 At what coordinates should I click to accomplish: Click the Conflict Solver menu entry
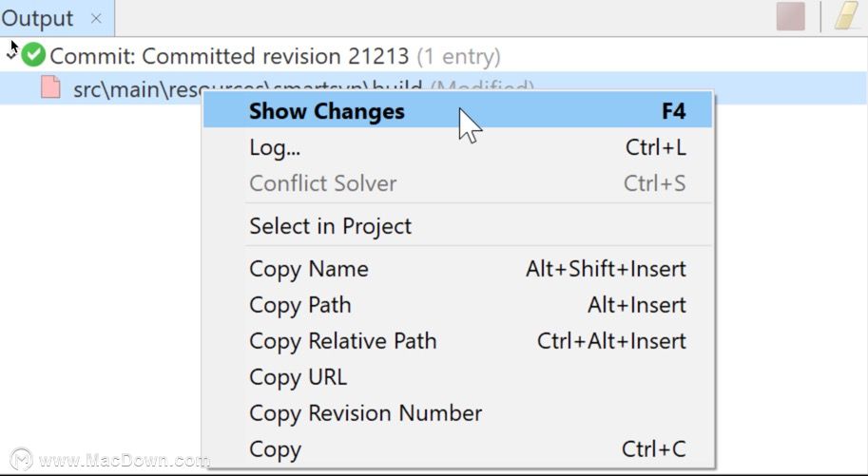(x=322, y=183)
